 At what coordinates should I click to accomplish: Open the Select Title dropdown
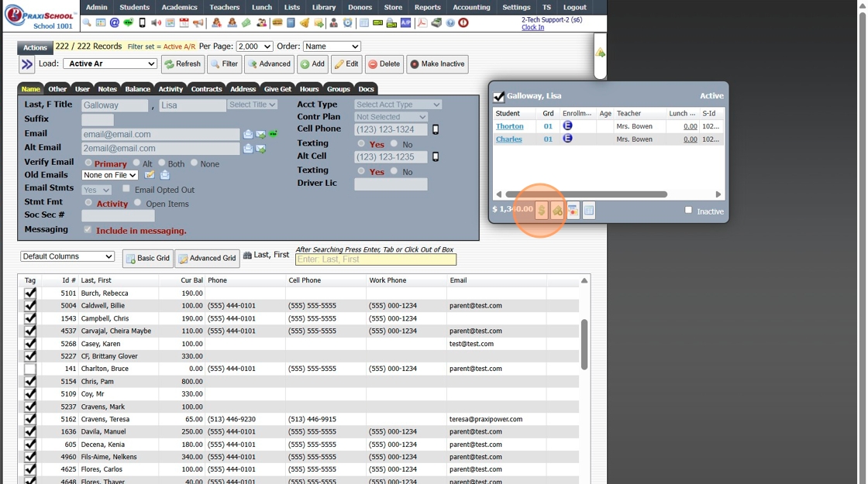tap(252, 105)
